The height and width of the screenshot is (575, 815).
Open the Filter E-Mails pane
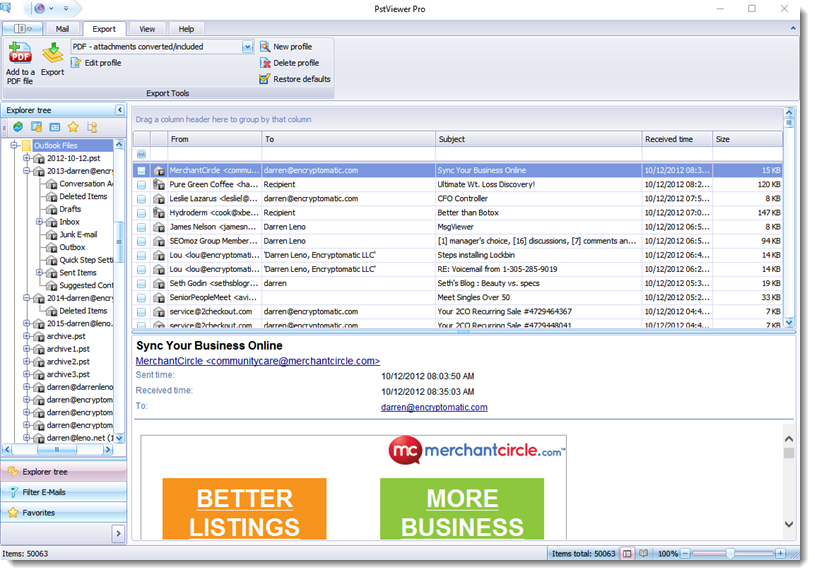[63, 492]
